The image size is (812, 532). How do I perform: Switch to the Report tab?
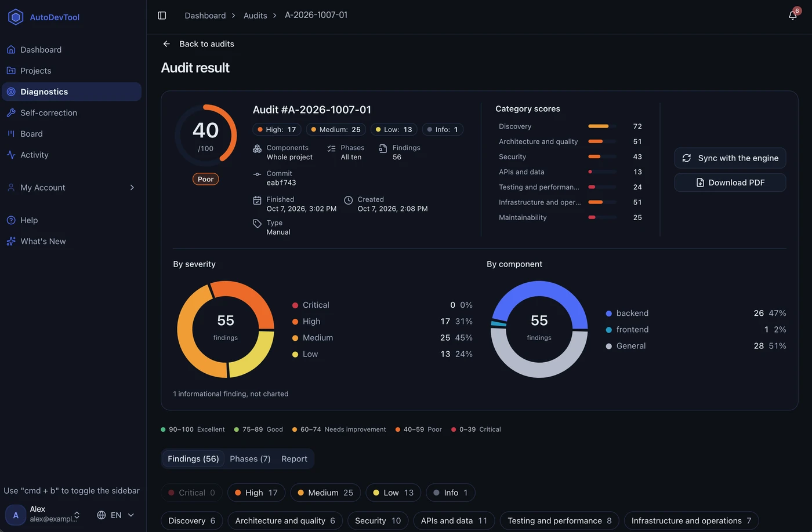(x=294, y=459)
